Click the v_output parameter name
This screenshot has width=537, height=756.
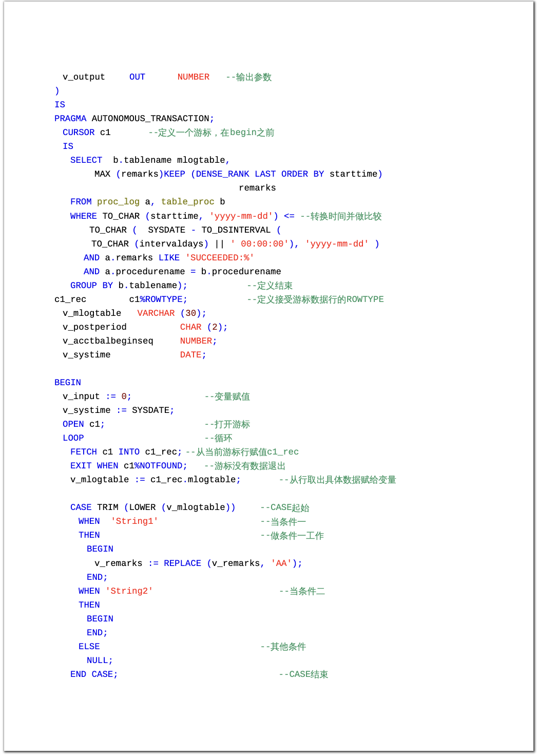[x=84, y=77]
